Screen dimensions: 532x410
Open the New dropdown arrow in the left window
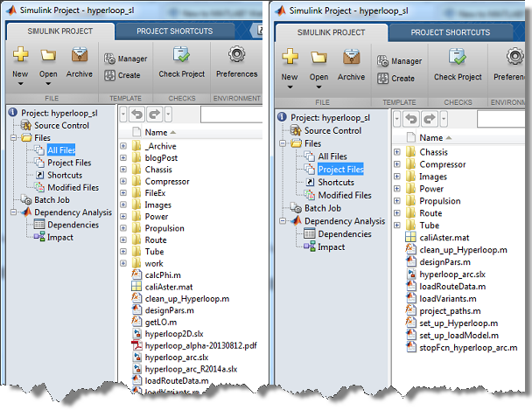pyautogui.click(x=21, y=86)
